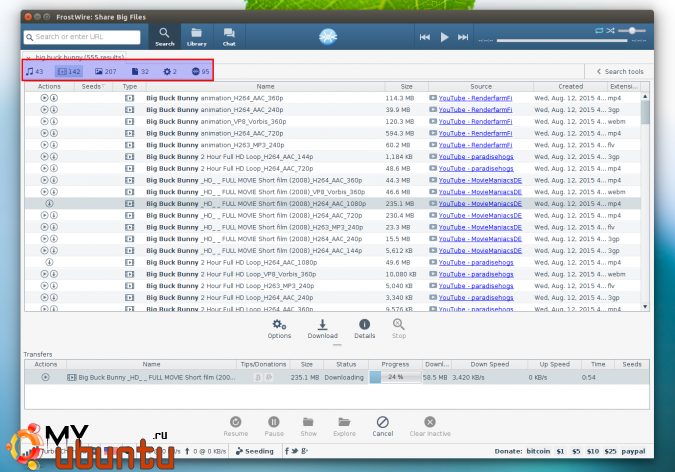Sort results by the Seeds column
675x472 pixels.
[x=93, y=87]
